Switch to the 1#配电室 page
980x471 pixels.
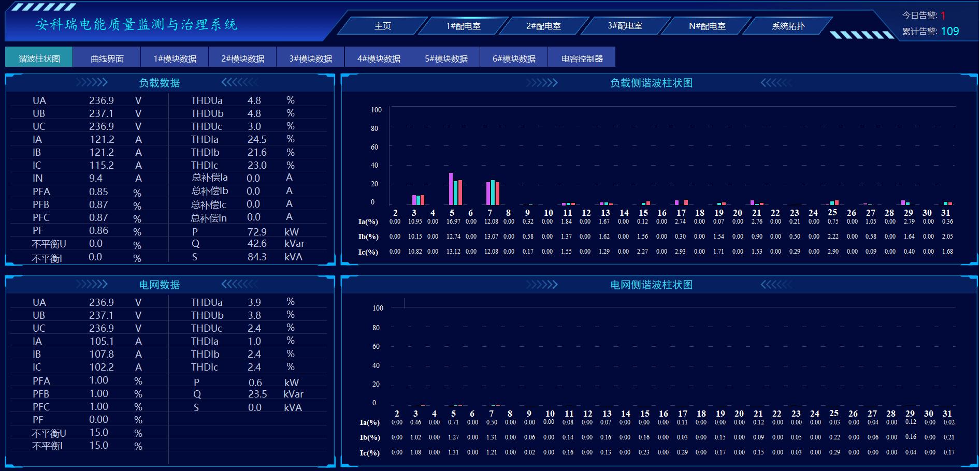tap(463, 26)
